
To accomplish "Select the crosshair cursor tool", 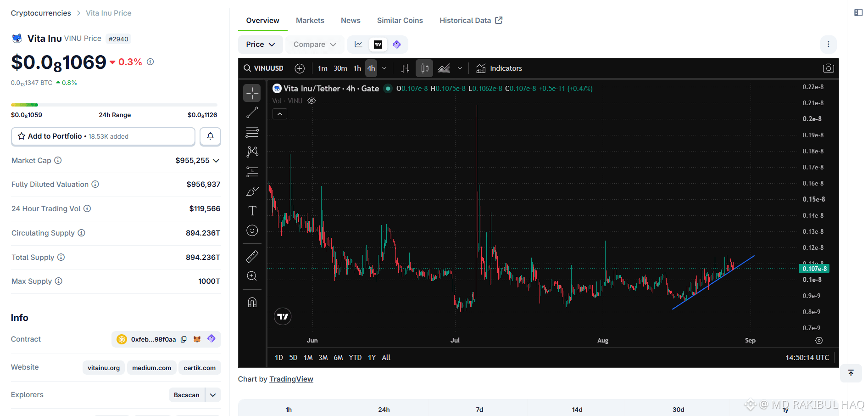I will click(x=252, y=93).
